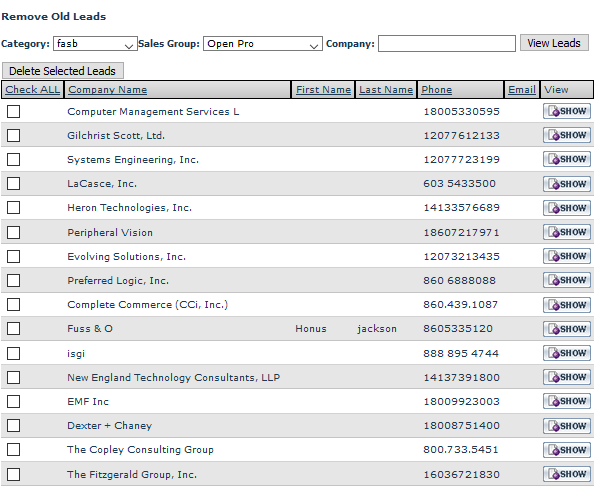Show details for EMF Inc
Image resolution: width=608 pixels, height=487 pixels.
[x=566, y=401]
